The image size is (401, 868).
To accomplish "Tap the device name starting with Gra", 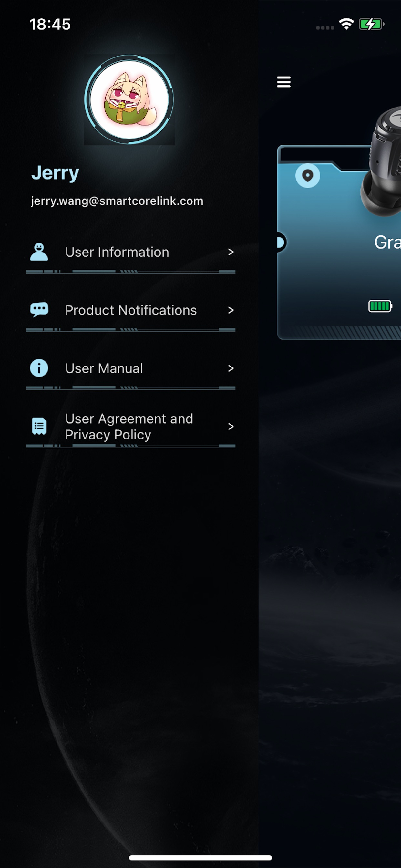I will pyautogui.click(x=387, y=242).
